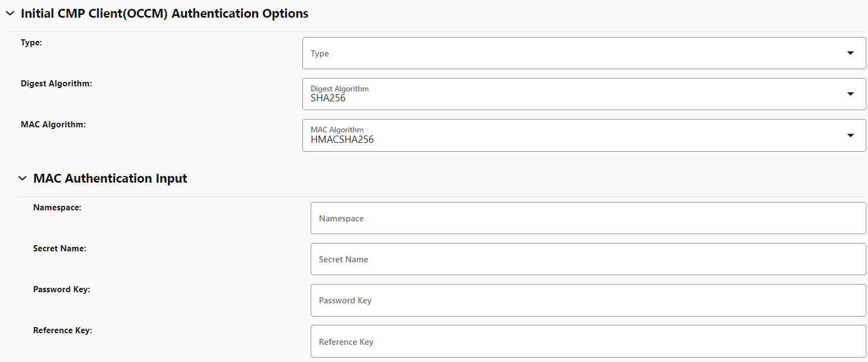Click the Initial CMP Client(OCCM) Authentication Options heading

click(164, 13)
